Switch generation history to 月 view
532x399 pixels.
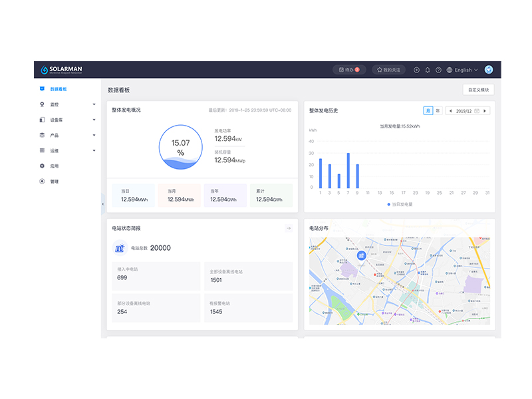click(x=428, y=110)
